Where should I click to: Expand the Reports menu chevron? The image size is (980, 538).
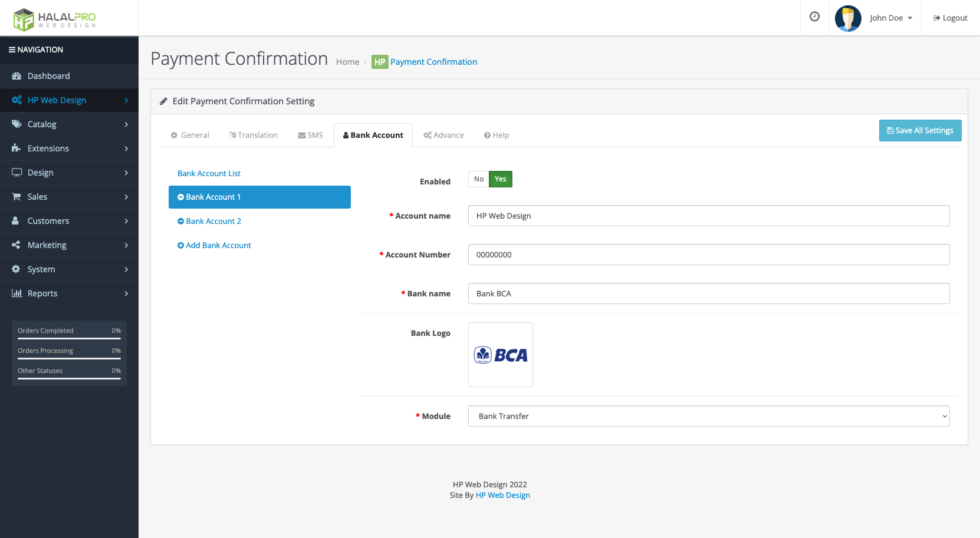coord(126,293)
